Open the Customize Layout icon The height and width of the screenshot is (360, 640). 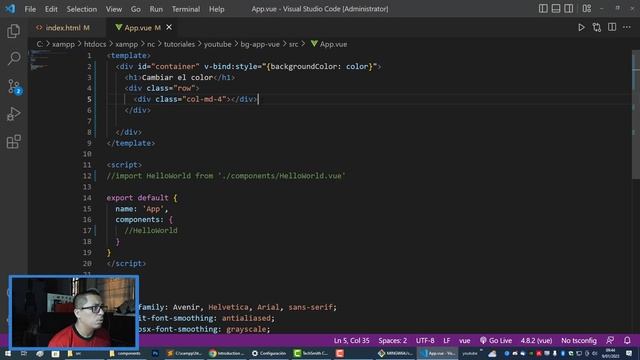[x=587, y=9]
